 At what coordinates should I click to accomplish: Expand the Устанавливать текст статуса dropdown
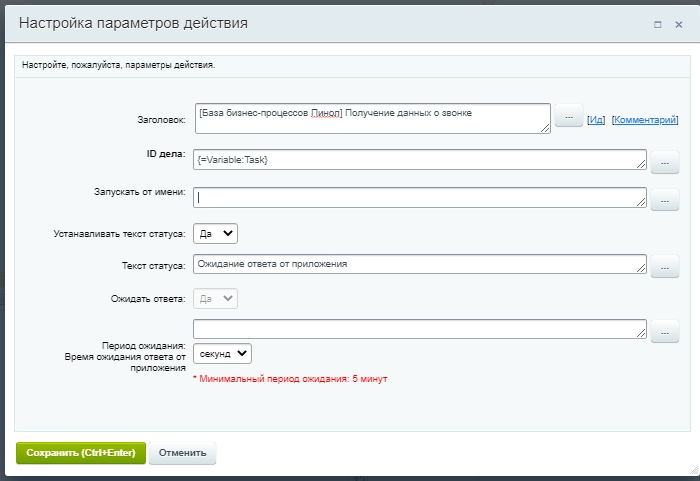click(215, 233)
